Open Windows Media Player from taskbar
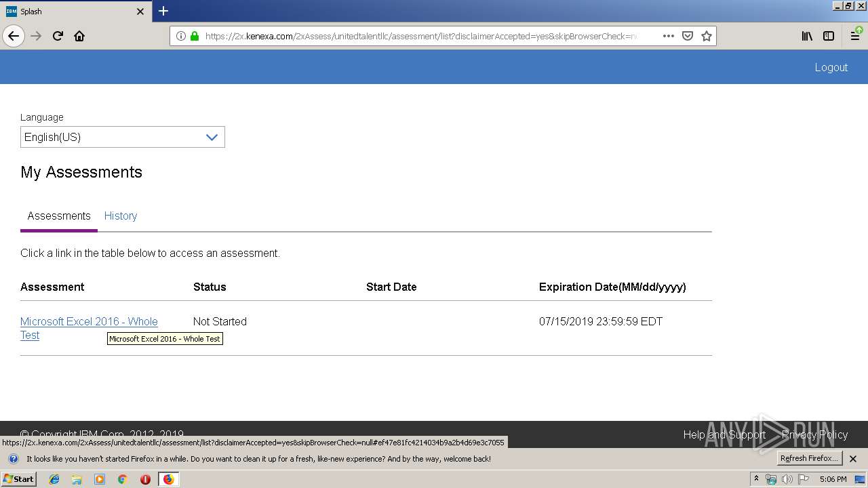 [x=100, y=479]
